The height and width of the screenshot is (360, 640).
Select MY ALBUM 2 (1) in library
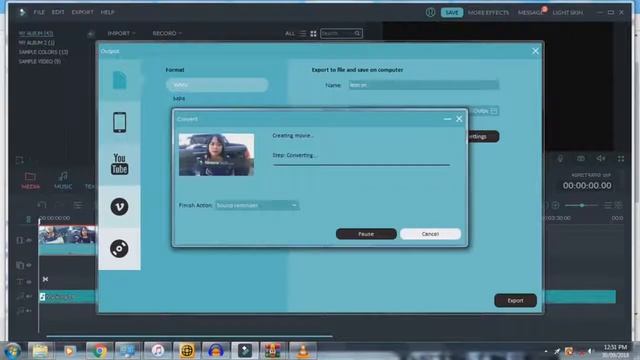(36, 42)
